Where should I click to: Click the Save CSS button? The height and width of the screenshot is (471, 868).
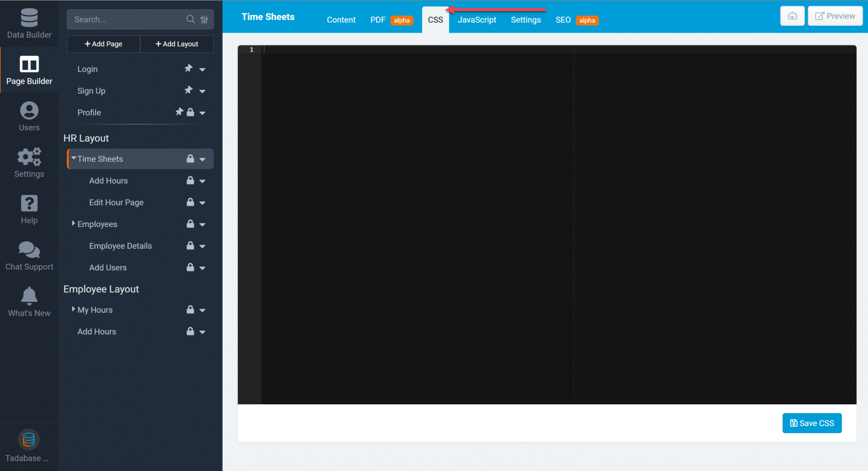tap(812, 423)
